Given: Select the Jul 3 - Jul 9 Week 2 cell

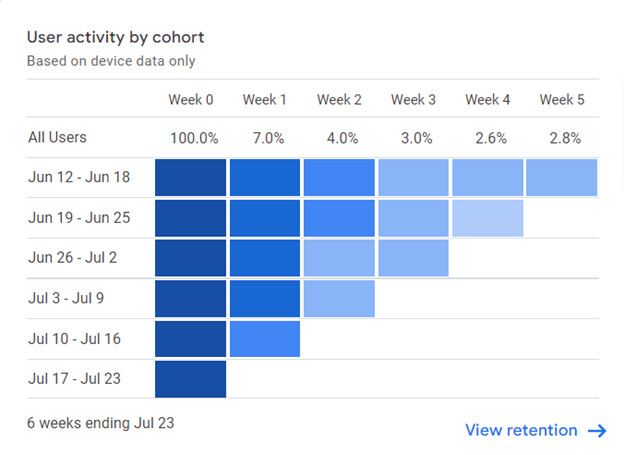Looking at the screenshot, I should pyautogui.click(x=339, y=298).
